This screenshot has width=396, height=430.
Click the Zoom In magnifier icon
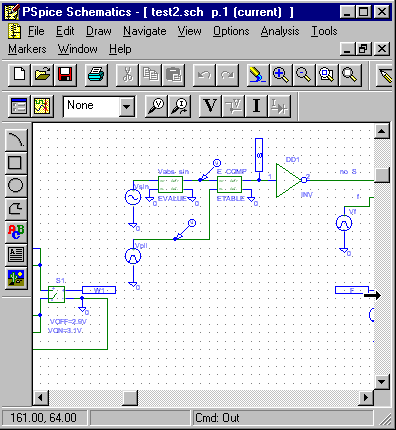[x=281, y=75]
